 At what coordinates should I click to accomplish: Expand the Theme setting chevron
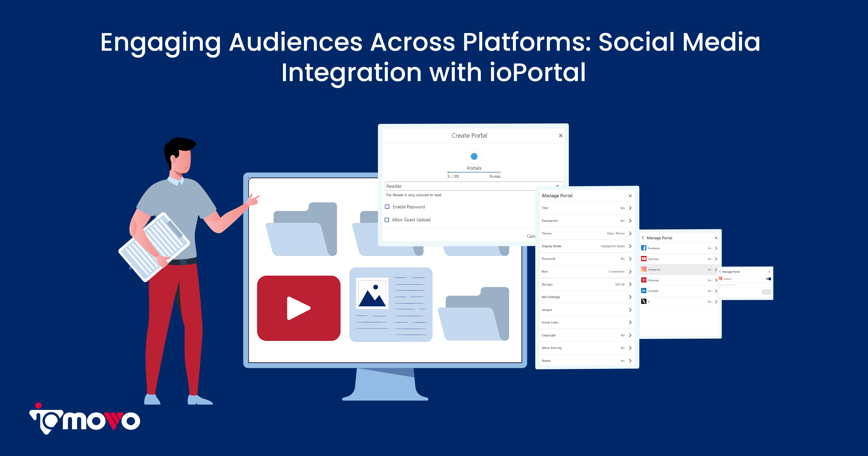click(630, 233)
